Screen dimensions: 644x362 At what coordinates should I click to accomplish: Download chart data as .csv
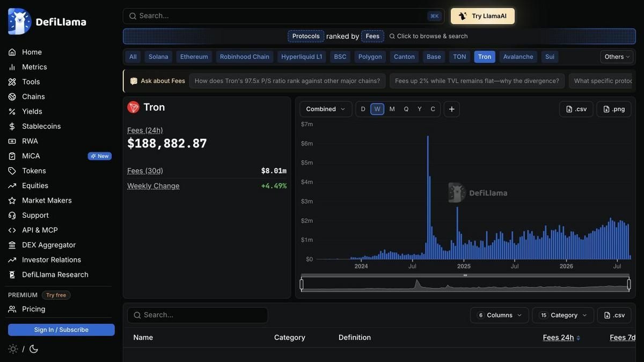(x=576, y=109)
